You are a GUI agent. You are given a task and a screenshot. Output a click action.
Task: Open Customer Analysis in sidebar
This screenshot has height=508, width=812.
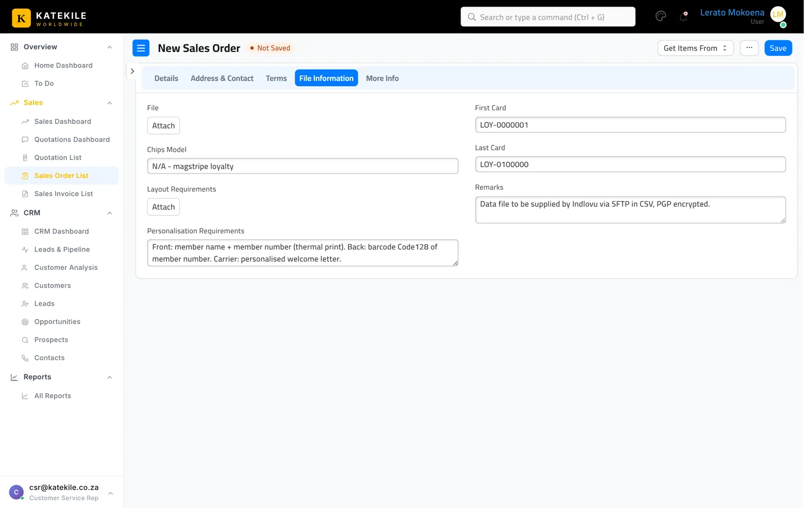click(66, 268)
